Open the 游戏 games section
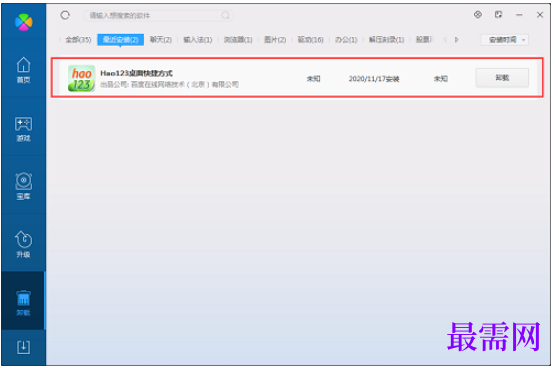Image resolution: width=559 pixels, height=368 pixels. click(x=24, y=129)
